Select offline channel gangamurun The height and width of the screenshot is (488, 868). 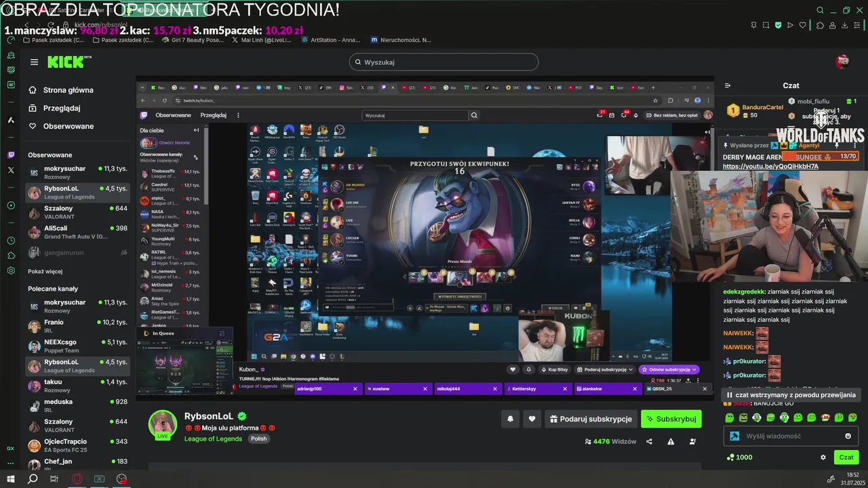point(78,252)
